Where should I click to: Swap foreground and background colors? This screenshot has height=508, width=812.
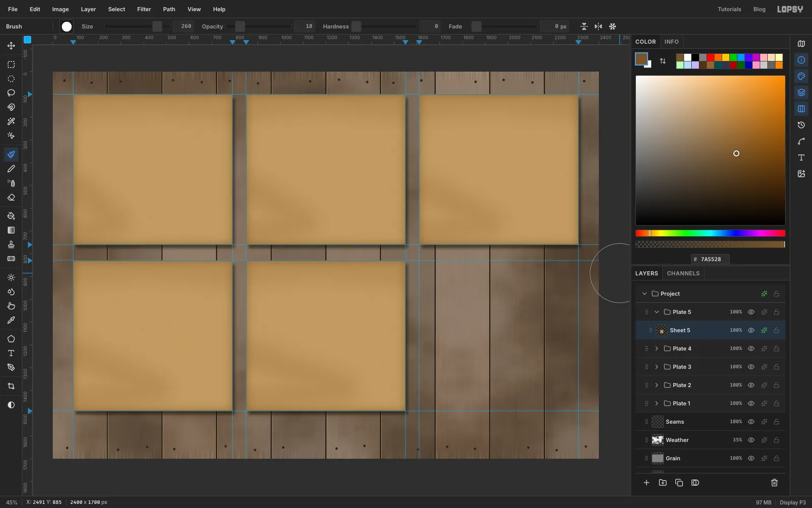tap(663, 61)
